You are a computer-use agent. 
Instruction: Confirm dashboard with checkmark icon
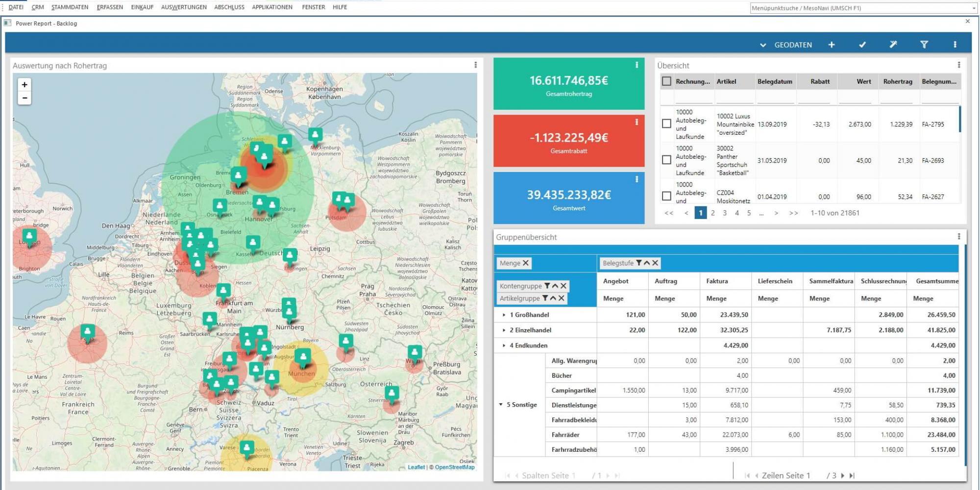click(x=862, y=45)
